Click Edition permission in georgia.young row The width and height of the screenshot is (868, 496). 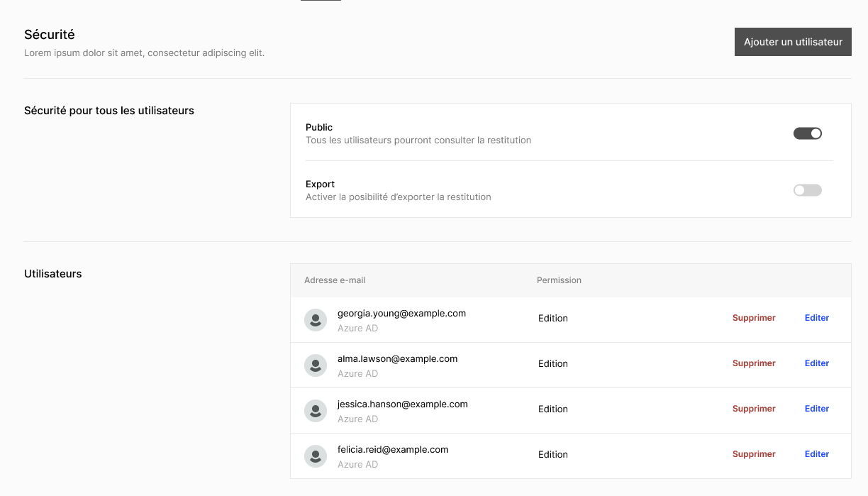coord(553,319)
